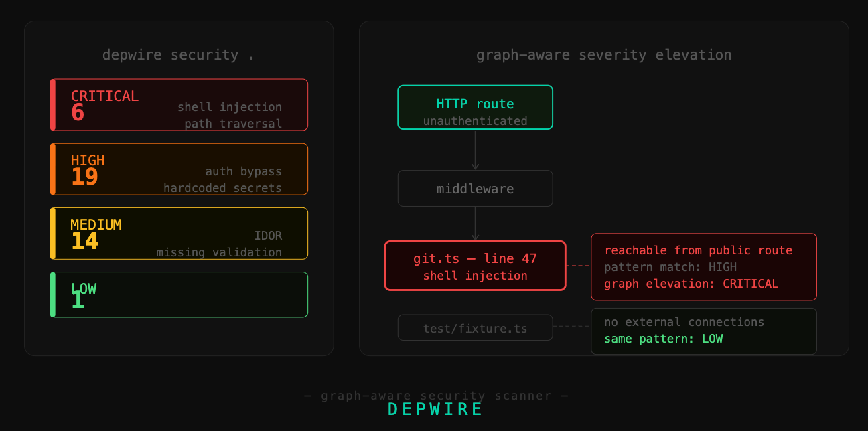The height and width of the screenshot is (431, 868).
Task: Click the 'graph-aware severity elevation' heading
Action: (604, 55)
